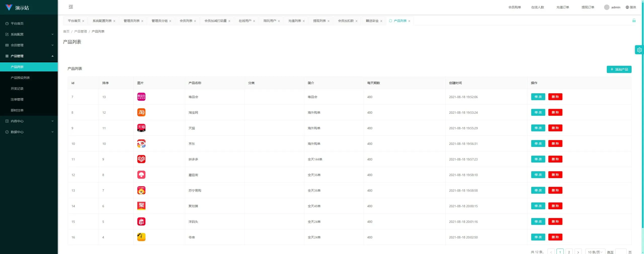The image size is (644, 254).
Task: Switch to the 管理员列表 tab
Action: coord(132,21)
